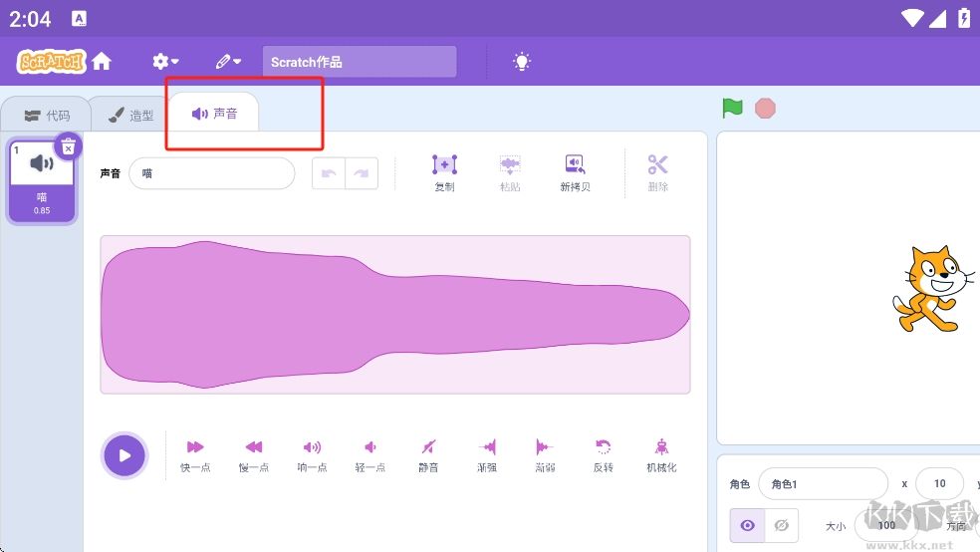The width and height of the screenshot is (980, 552).
Task: Switch to the 造型 tab
Action: [x=130, y=116]
